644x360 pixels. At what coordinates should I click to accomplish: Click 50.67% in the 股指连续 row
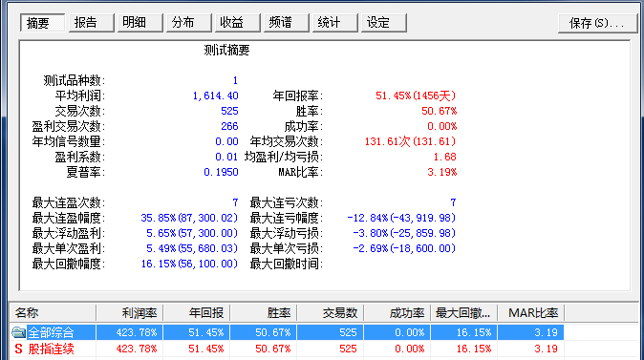click(272, 349)
